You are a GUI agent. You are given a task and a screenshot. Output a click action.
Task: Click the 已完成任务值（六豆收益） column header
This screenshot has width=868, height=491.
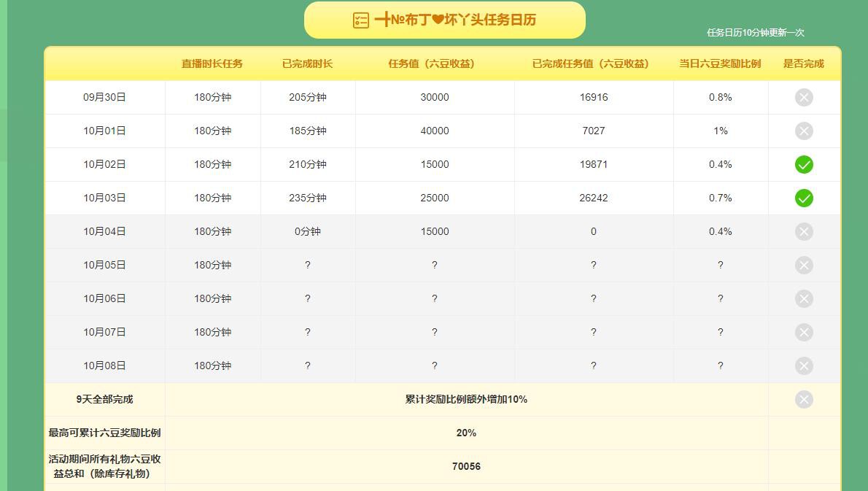(x=594, y=63)
